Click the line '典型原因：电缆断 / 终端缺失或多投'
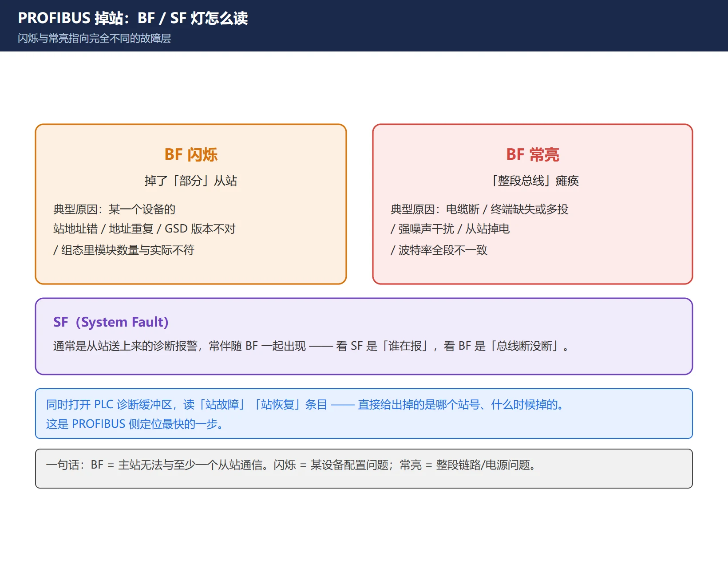Viewport: 728px width, 568px height. click(x=479, y=209)
